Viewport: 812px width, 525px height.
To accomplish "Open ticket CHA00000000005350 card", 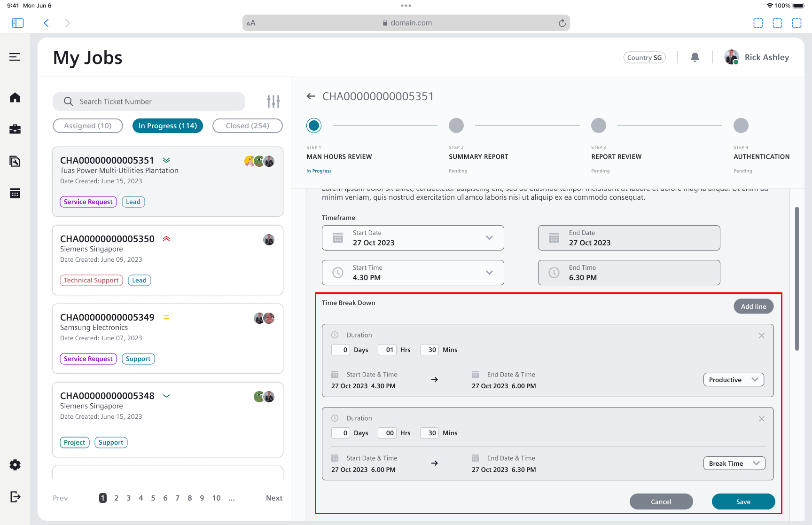I will pyautogui.click(x=168, y=260).
